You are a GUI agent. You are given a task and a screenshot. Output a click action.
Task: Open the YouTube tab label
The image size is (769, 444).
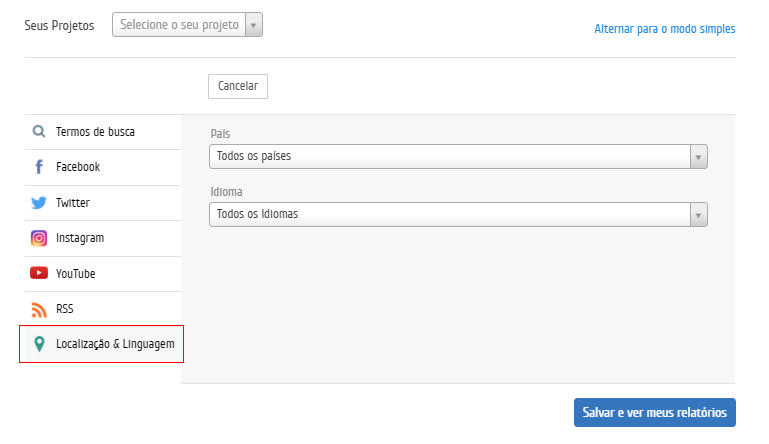click(76, 273)
